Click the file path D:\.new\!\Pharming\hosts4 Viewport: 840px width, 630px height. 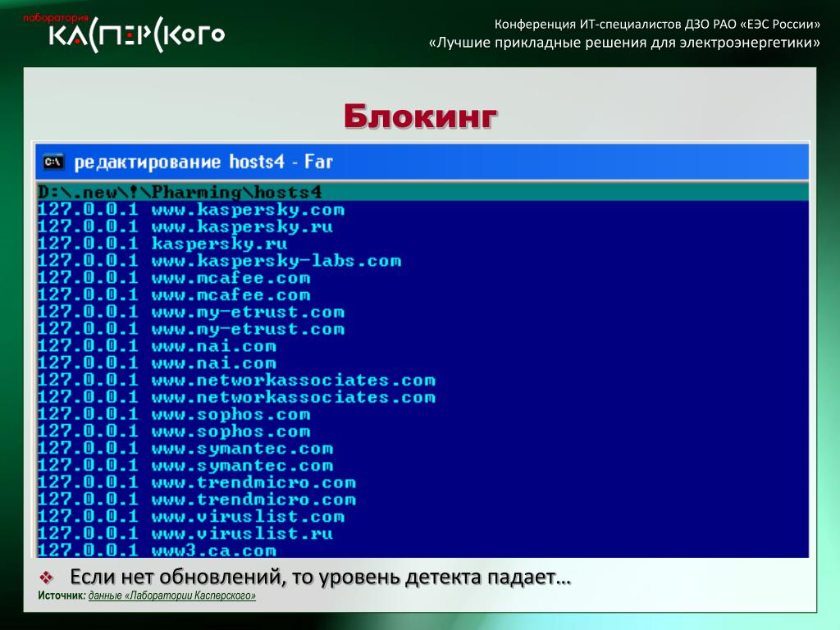(180, 192)
